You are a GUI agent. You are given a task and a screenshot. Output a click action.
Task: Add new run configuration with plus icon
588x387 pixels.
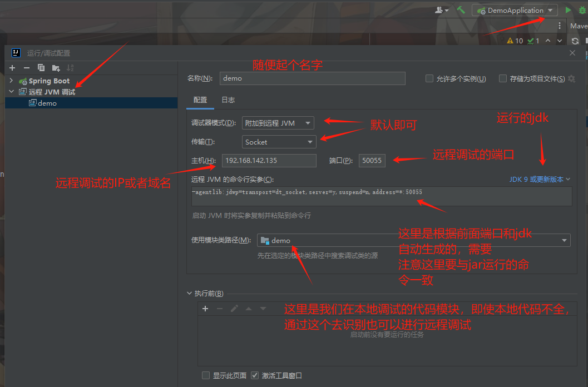click(12, 68)
